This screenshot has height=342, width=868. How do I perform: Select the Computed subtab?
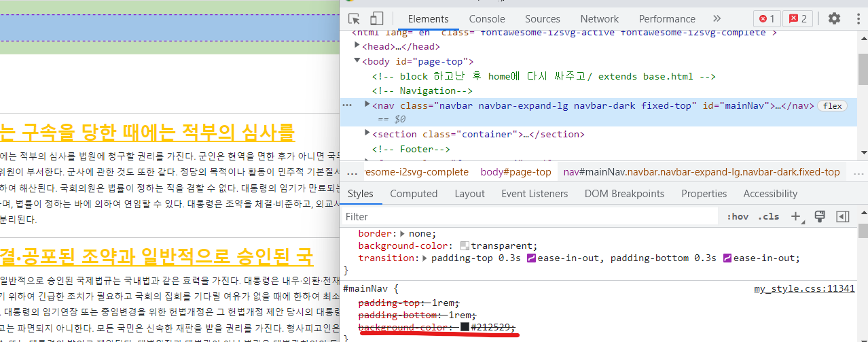pyautogui.click(x=414, y=194)
